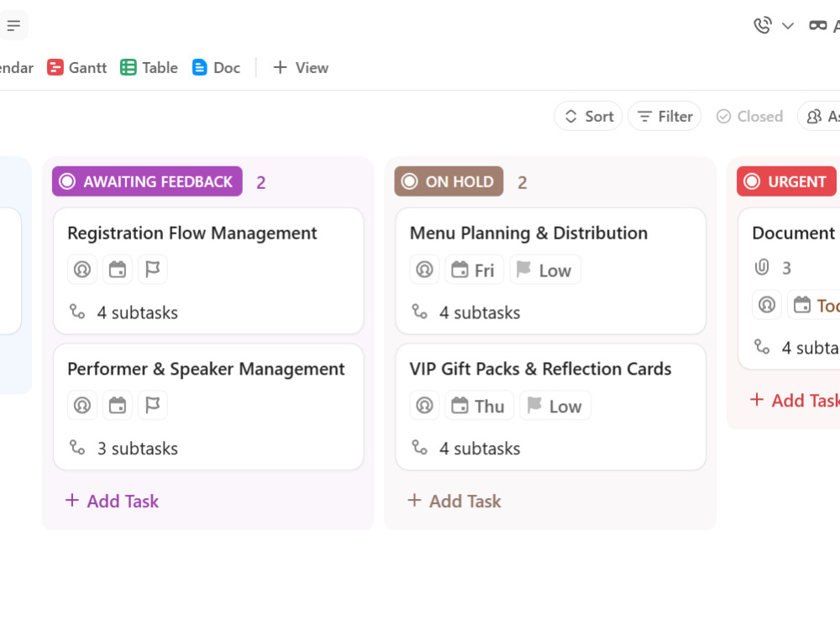Click attachment paperclip icon on Document card
The width and height of the screenshot is (840, 630).
point(762,267)
